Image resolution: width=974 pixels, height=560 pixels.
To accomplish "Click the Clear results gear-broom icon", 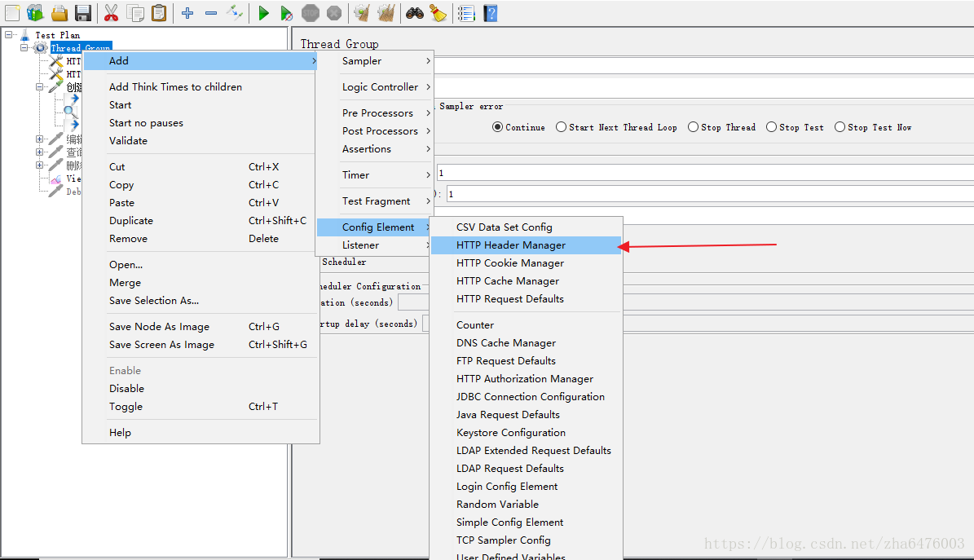I will (x=362, y=12).
